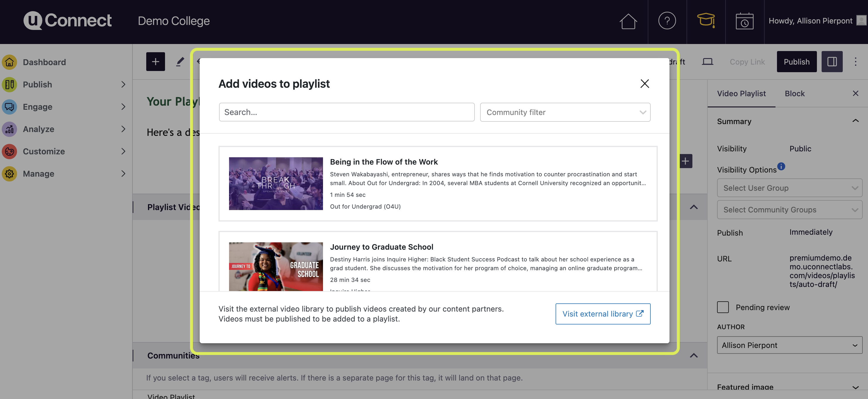This screenshot has width=868, height=399.
Task: Collapse the Summary section
Action: tap(855, 121)
